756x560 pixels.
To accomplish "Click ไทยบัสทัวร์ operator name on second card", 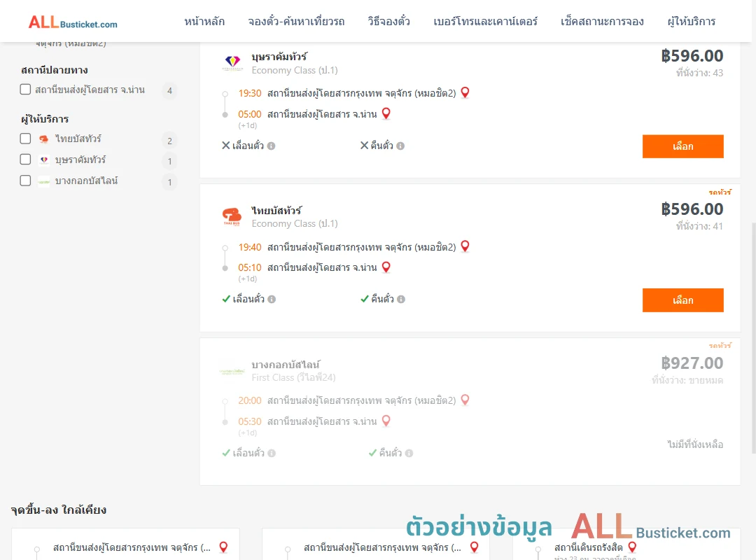I will [x=276, y=210].
